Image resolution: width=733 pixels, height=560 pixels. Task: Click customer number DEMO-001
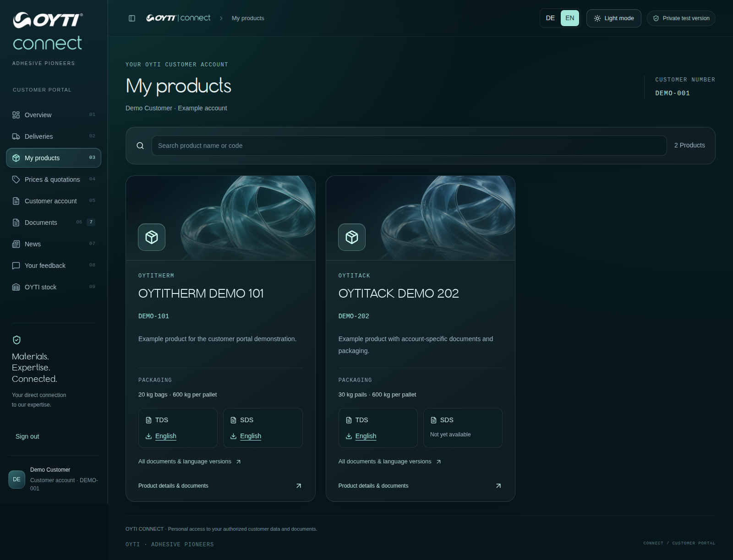pos(673,93)
